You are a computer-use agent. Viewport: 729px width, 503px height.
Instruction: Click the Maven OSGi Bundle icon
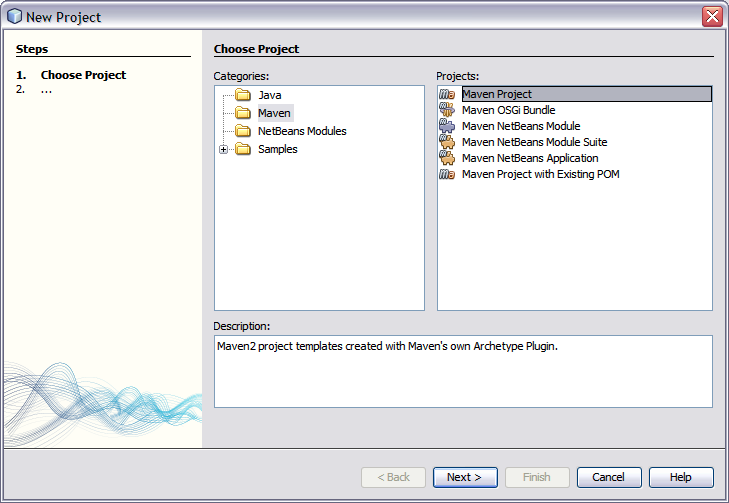pos(447,110)
